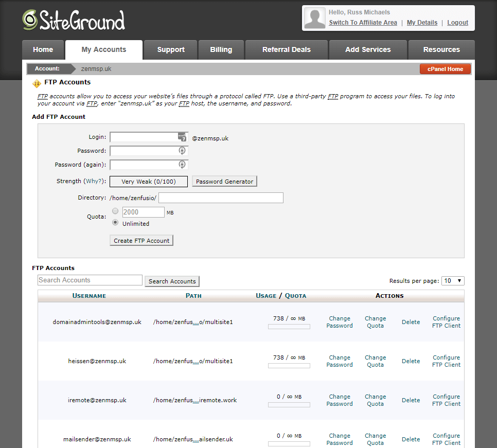Viewport: 497px width, 448px height.
Task: Sort by the Path column header
Action: [193, 296]
